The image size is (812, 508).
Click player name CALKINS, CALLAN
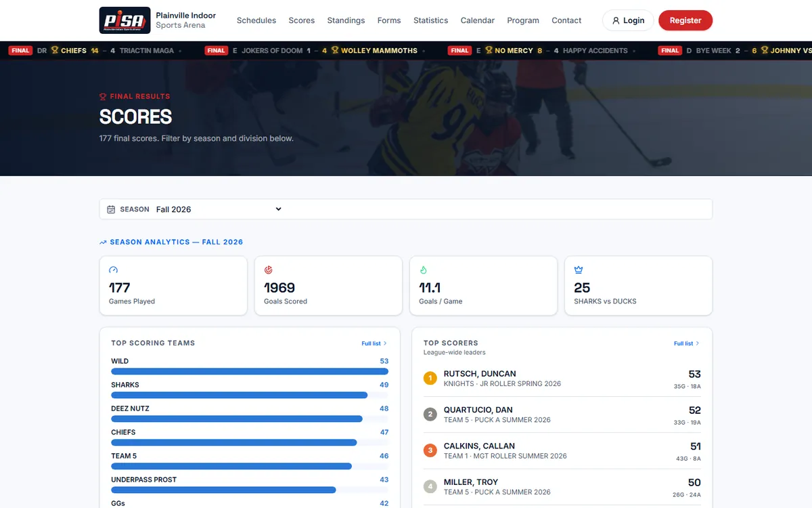point(479,446)
